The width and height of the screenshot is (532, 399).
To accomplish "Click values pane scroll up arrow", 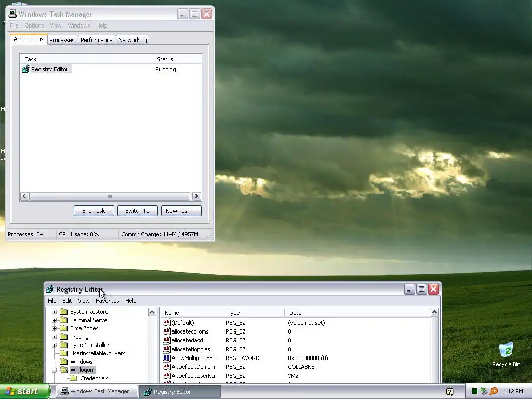I will tap(434, 312).
